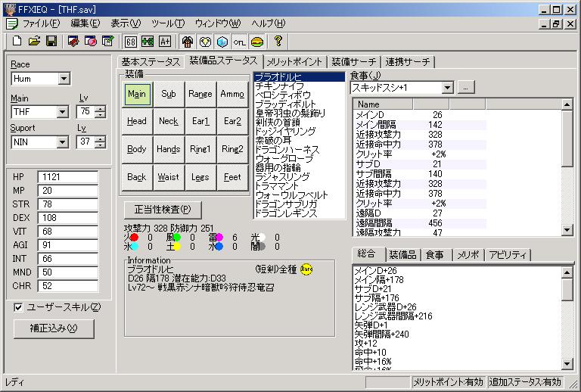Toggle the green '+3' toolbar icon
This screenshot has height=392, width=581.
click(x=148, y=41)
